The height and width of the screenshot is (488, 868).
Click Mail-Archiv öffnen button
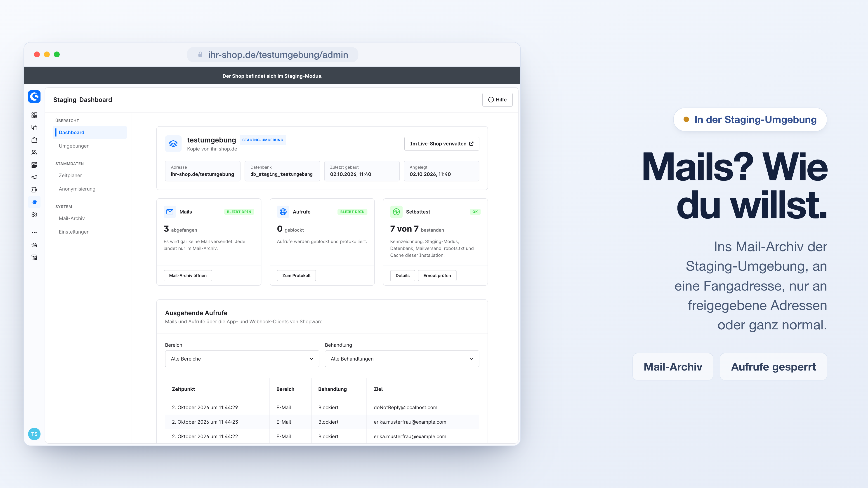click(188, 275)
